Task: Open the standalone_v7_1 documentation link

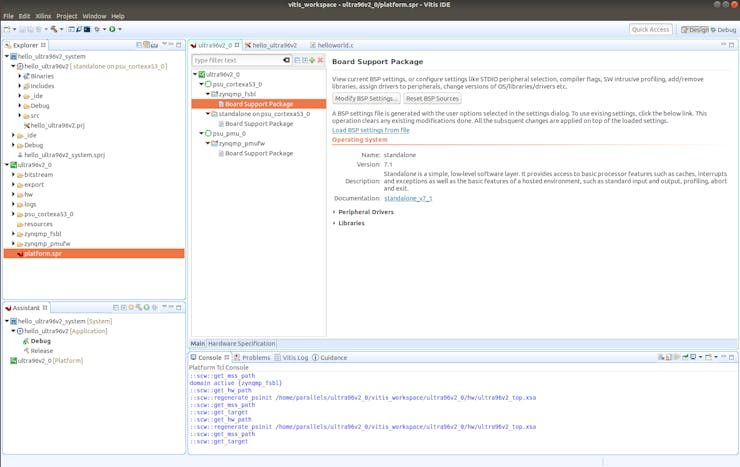Action: click(408, 198)
